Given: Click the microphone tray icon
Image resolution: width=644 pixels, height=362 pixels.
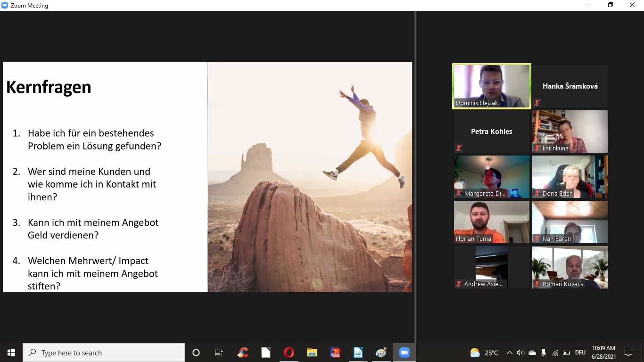Looking at the screenshot, I should tap(544, 353).
